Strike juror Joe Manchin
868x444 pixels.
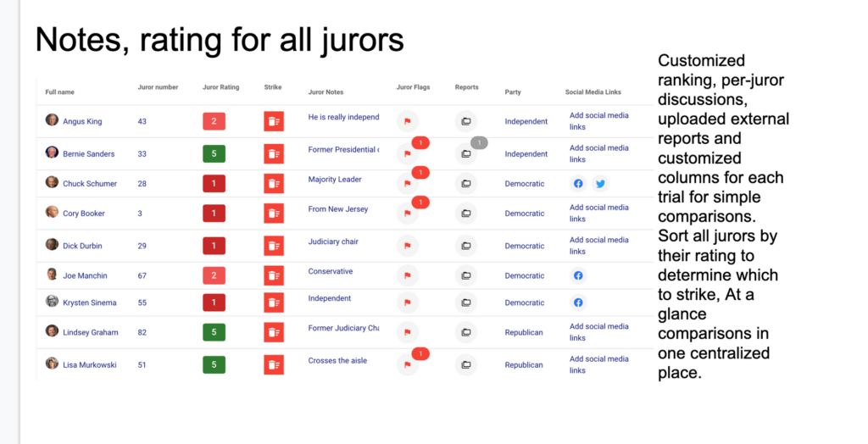[274, 275]
